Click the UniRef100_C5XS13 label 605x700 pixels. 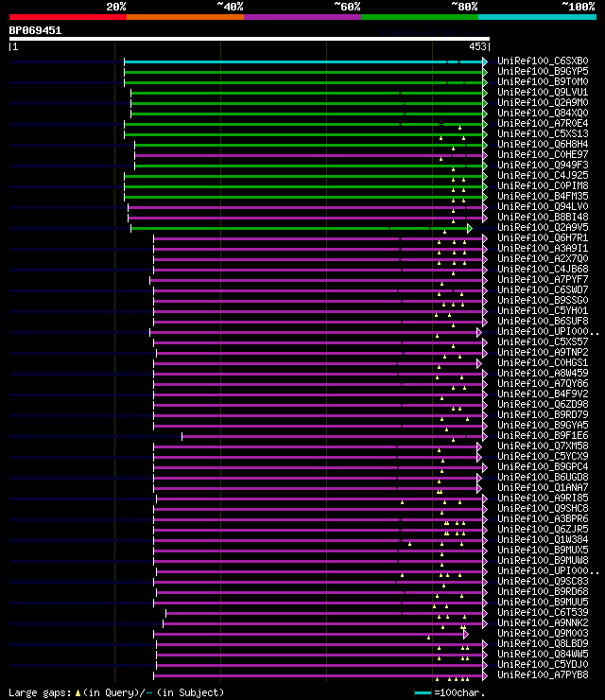click(543, 133)
